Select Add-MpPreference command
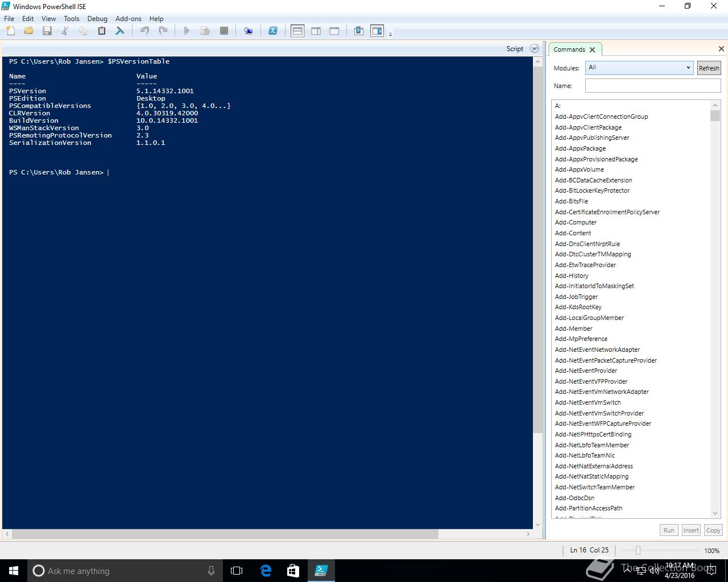728x582 pixels. 581,339
